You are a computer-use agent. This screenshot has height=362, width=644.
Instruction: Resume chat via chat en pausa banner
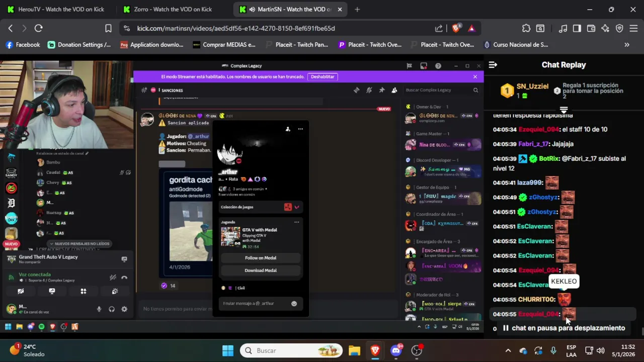tap(563, 328)
